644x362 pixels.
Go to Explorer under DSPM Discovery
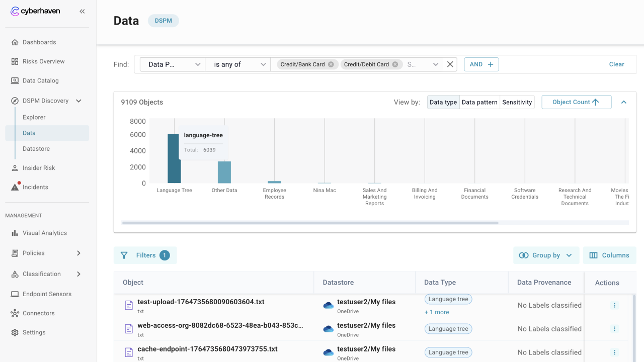34,117
